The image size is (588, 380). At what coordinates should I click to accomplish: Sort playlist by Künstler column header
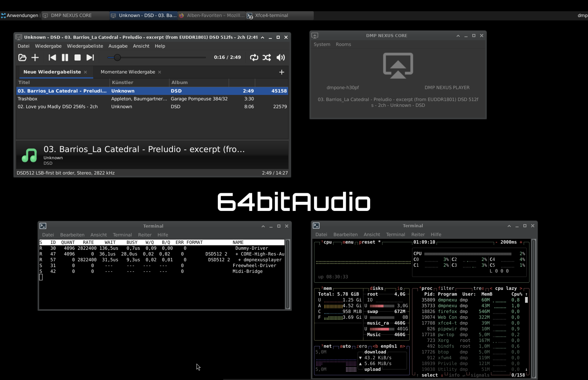[139, 82]
